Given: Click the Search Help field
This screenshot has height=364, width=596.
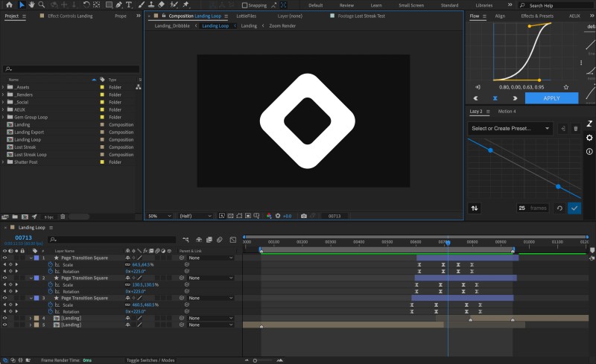Looking at the screenshot, I should (556, 5).
